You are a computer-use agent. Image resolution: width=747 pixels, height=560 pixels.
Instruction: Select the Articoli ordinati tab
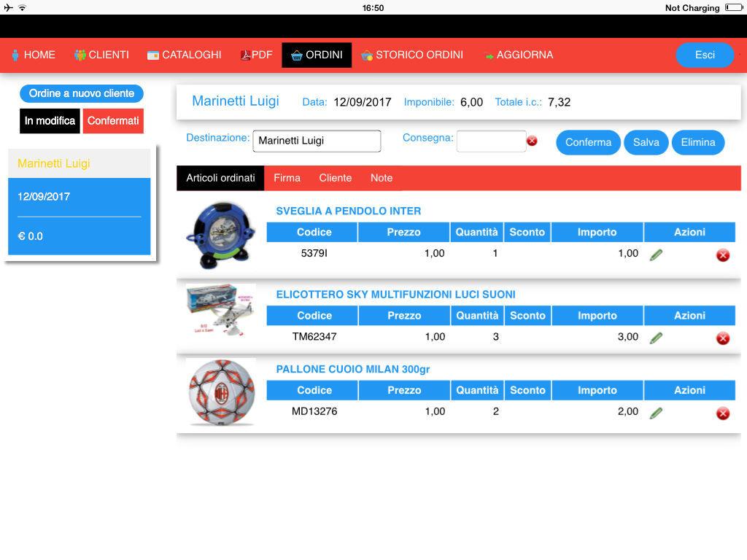220,178
